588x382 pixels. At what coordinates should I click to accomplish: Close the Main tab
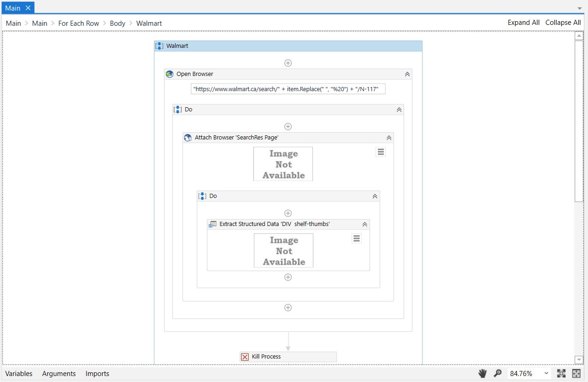tap(28, 8)
